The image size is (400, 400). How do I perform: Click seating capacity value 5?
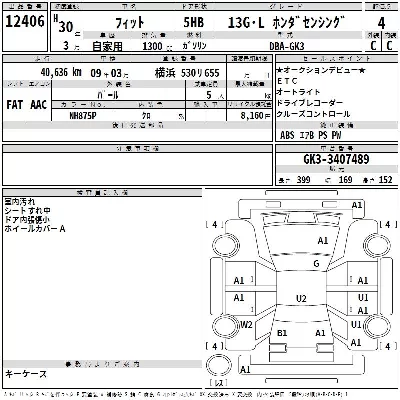click(x=209, y=95)
